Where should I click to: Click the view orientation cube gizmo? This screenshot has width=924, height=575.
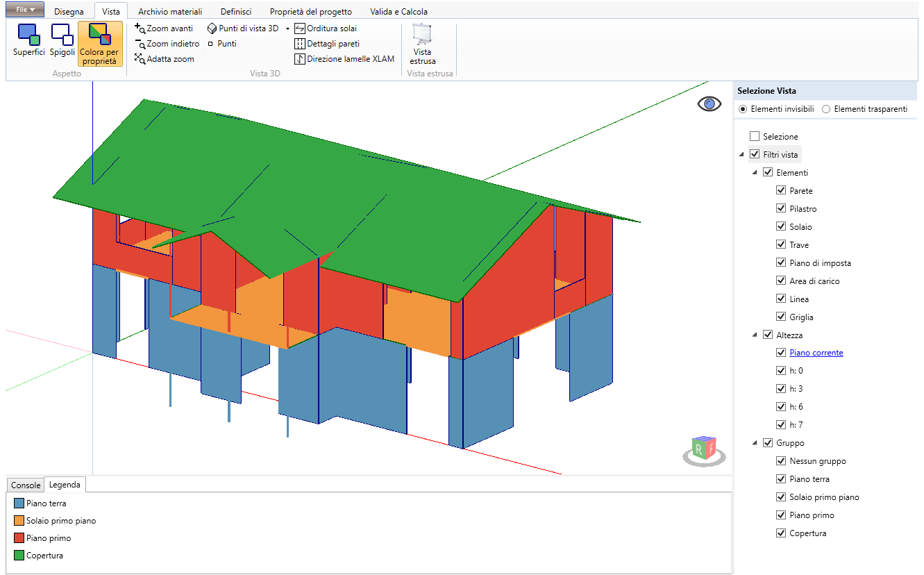705,450
